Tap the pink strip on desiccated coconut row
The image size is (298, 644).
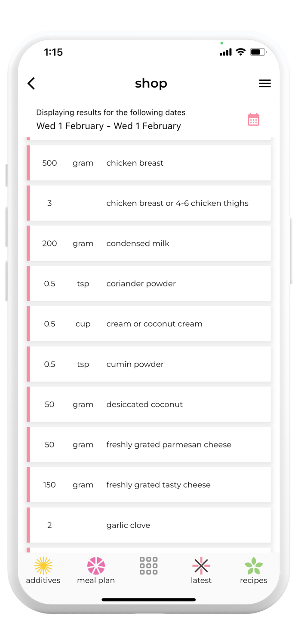coord(28,404)
